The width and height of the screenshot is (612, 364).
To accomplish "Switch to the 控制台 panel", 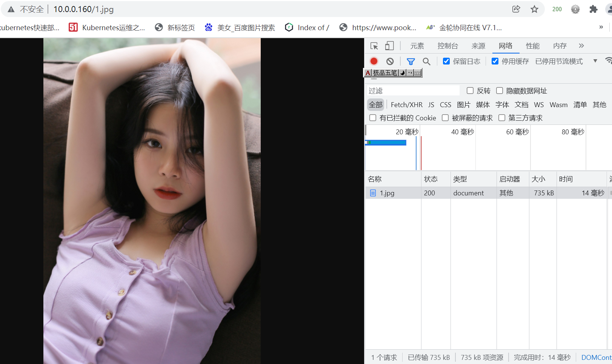I will point(447,46).
